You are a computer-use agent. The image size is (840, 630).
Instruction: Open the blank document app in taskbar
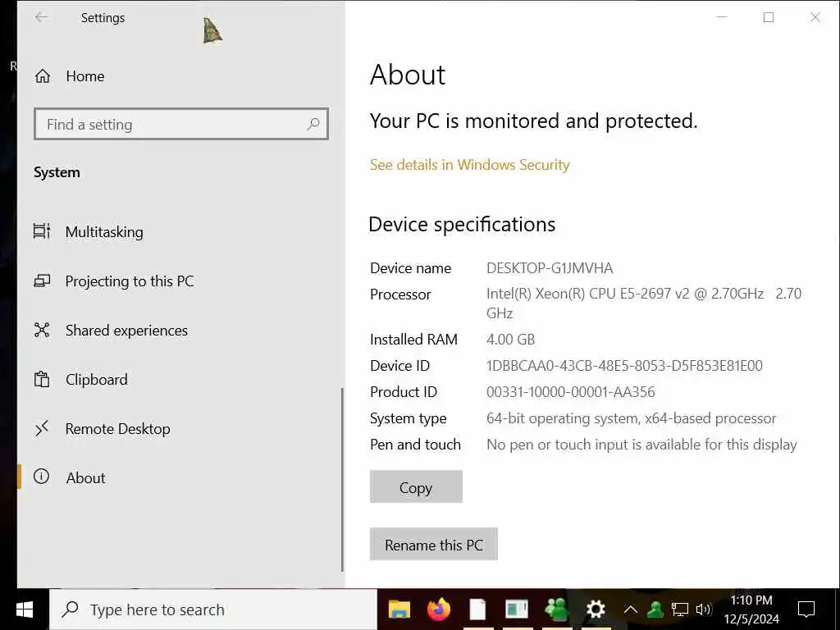[x=477, y=609]
